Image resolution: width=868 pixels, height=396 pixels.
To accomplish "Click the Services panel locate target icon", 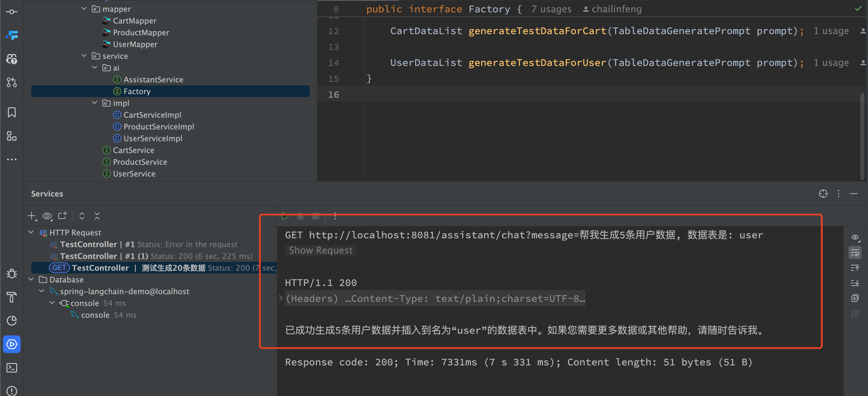I will [823, 194].
